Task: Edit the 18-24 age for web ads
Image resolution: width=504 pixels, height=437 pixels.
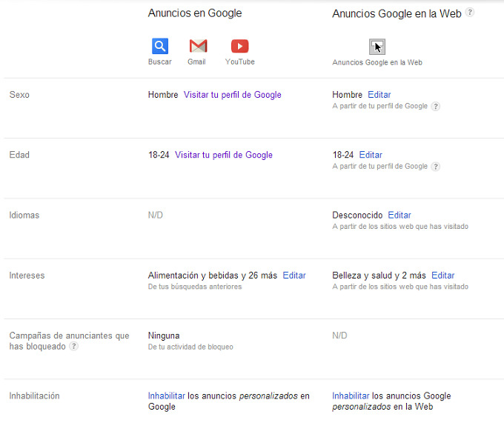Action: coord(371,155)
